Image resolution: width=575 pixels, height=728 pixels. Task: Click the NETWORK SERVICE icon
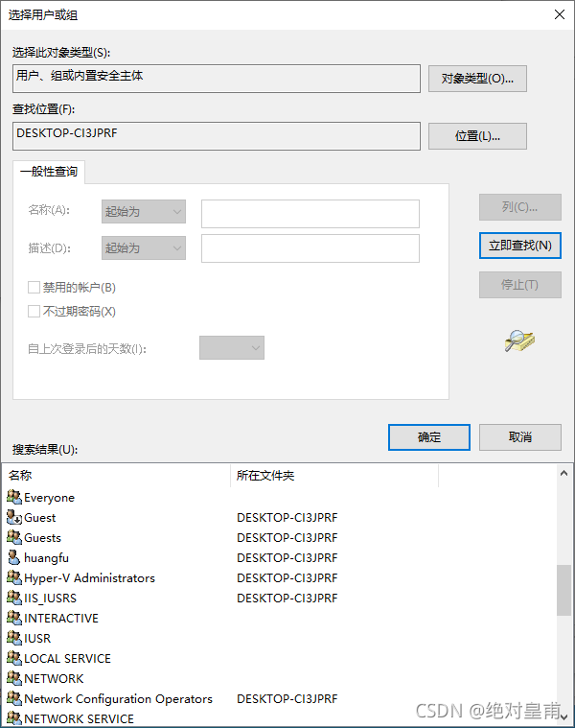point(14,718)
